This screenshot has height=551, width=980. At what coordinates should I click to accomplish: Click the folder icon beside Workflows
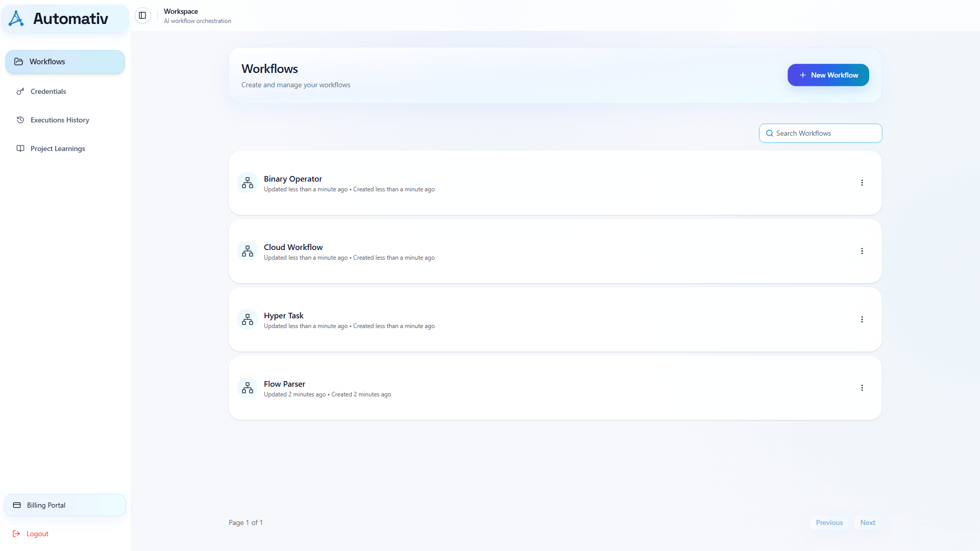pyautogui.click(x=19, y=62)
